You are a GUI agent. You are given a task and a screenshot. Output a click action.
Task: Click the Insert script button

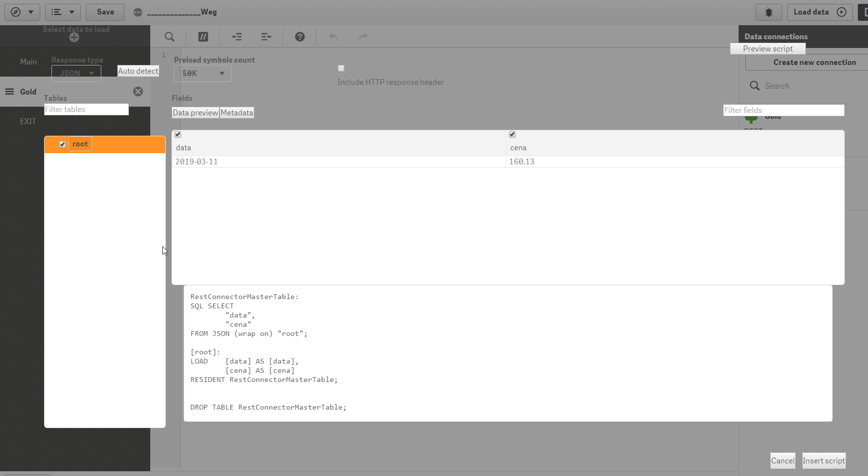coord(823,461)
